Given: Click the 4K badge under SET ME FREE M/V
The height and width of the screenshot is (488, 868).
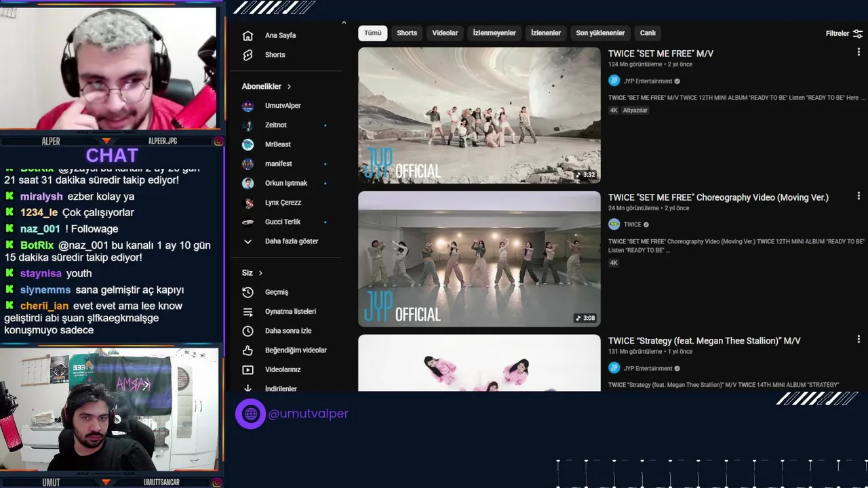Looking at the screenshot, I should coord(614,110).
